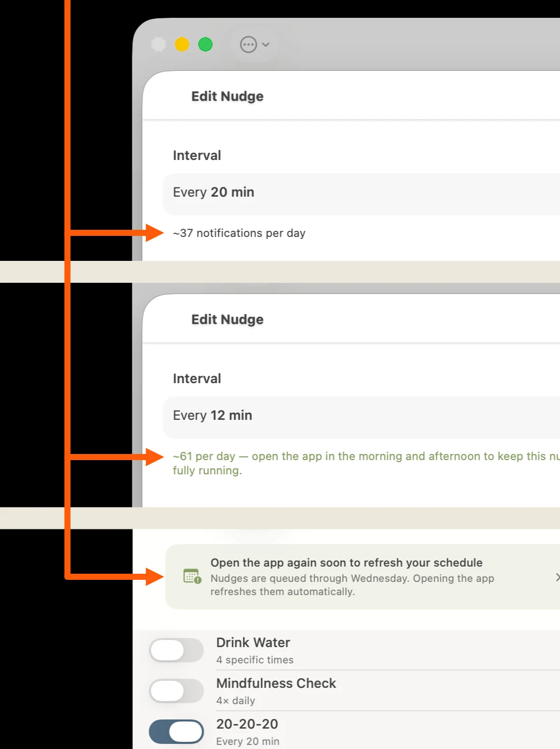Click the first Edit Nudge heading

tap(227, 96)
